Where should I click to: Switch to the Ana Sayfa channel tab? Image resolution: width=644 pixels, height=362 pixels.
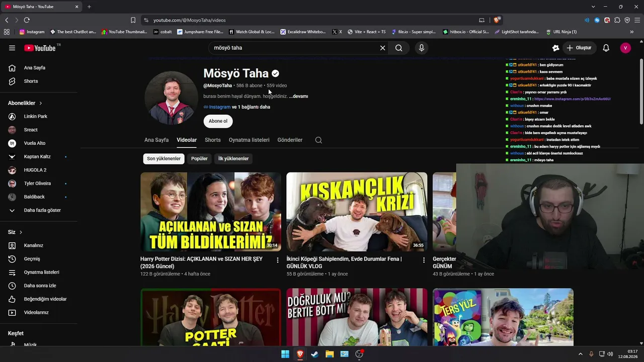coord(156,140)
